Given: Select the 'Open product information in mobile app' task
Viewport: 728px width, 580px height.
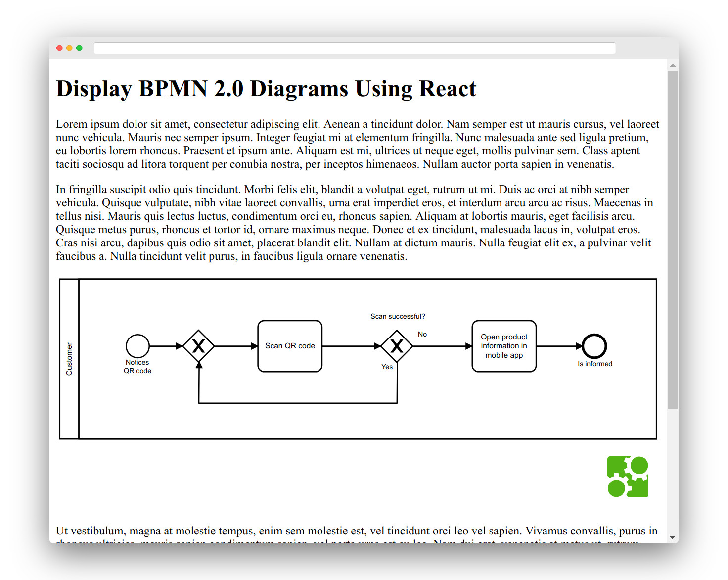Looking at the screenshot, I should (x=504, y=346).
